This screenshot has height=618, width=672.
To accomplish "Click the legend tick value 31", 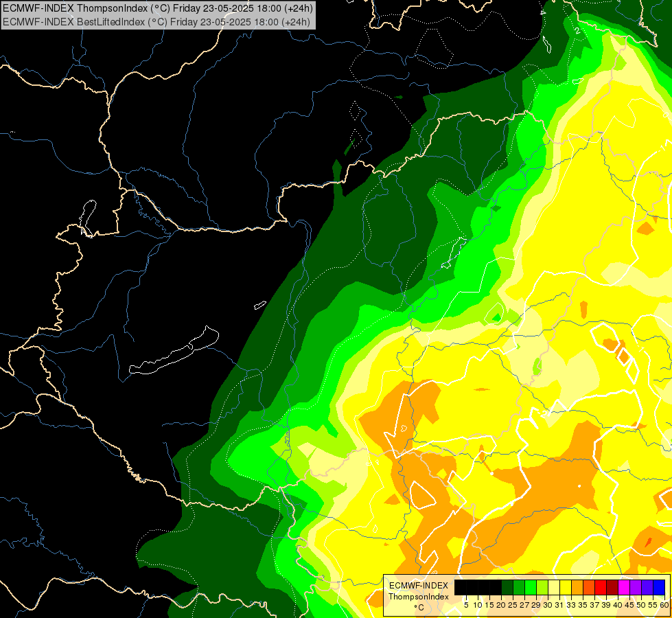I will (x=559, y=605).
